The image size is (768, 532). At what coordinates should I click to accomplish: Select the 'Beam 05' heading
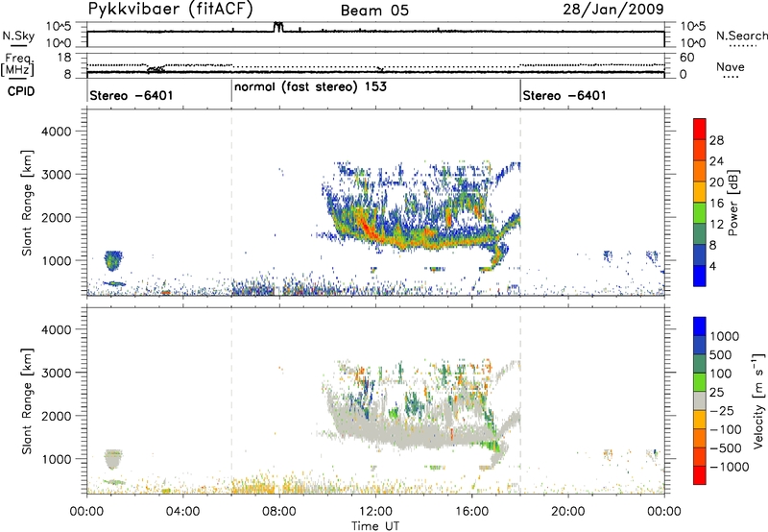tap(374, 11)
